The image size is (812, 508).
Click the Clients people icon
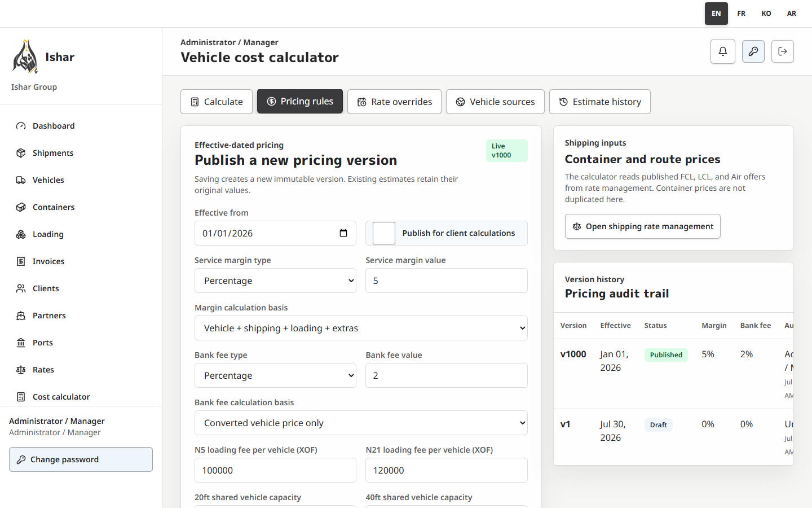[21, 288]
